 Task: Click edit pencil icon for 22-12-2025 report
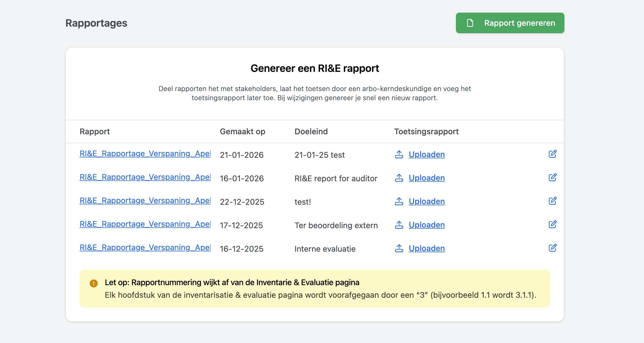tap(552, 201)
